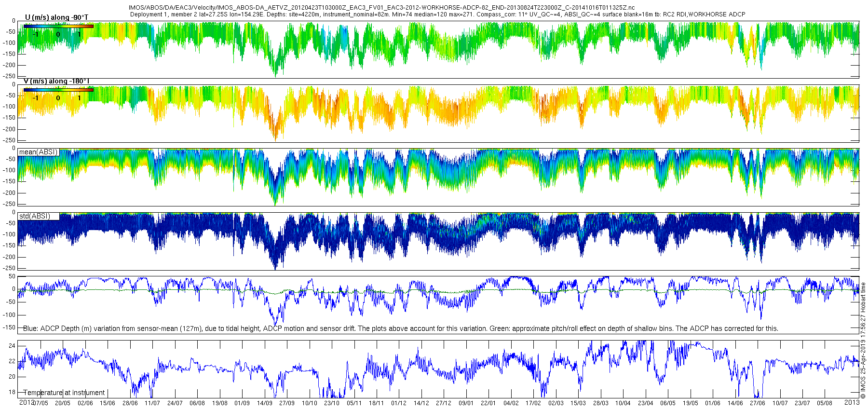Screen dimensions: 868x410
Task: Click the '15/06' date tick
Action: pos(107,403)
